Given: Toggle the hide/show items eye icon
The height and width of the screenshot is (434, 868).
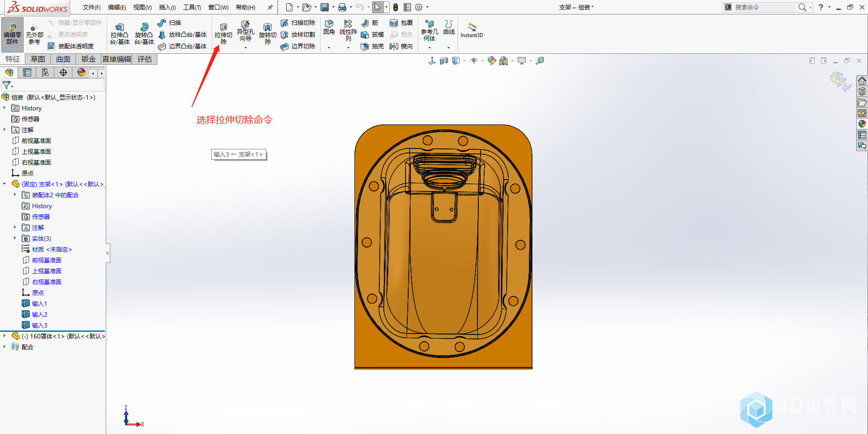Looking at the screenshot, I should tap(474, 61).
